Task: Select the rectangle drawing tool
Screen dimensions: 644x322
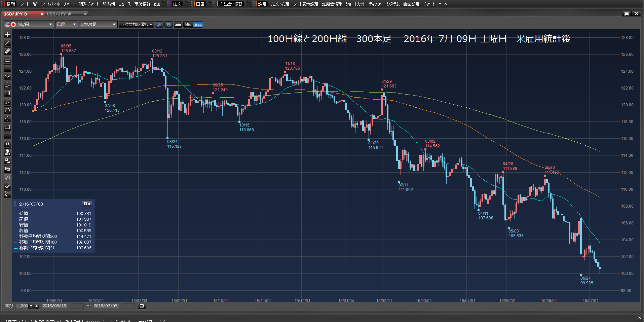Action: pyautogui.click(x=7, y=127)
